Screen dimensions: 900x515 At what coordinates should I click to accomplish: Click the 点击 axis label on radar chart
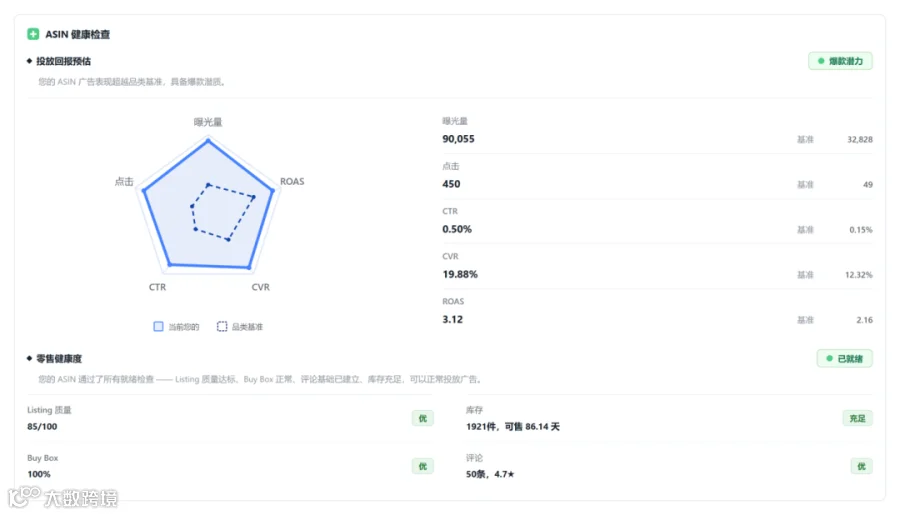pyautogui.click(x=124, y=181)
